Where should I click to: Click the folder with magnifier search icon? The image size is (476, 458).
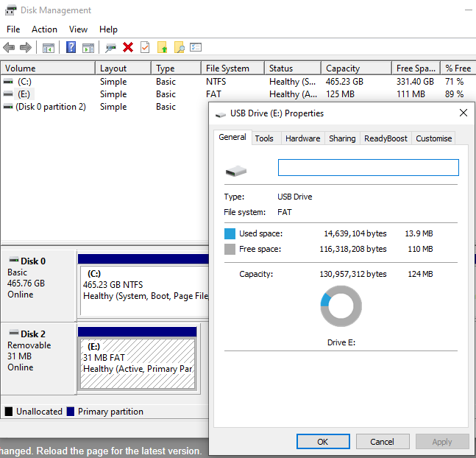click(180, 48)
